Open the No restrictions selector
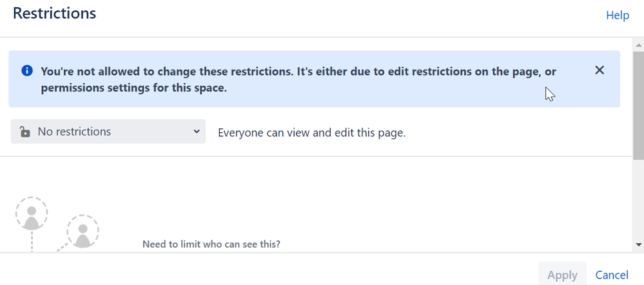Screen dimensions: 644x285 (108, 132)
